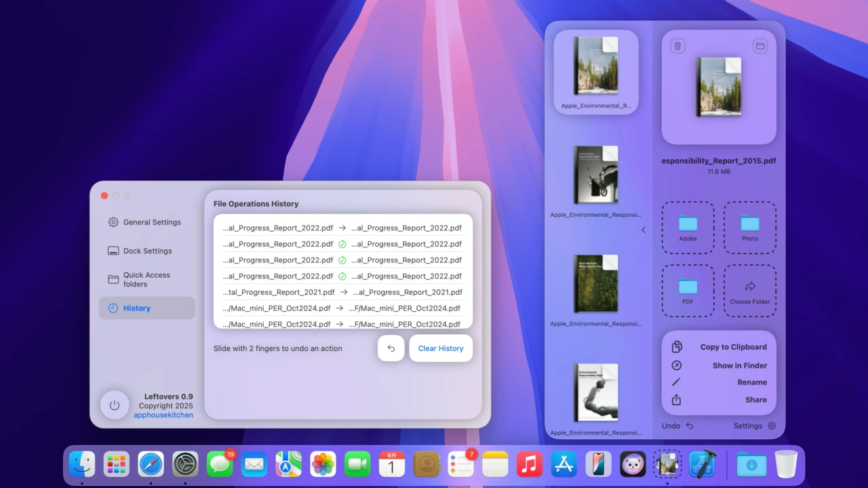The image size is (868, 488).
Task: Click the folder icon on the file preview
Action: coord(760,46)
